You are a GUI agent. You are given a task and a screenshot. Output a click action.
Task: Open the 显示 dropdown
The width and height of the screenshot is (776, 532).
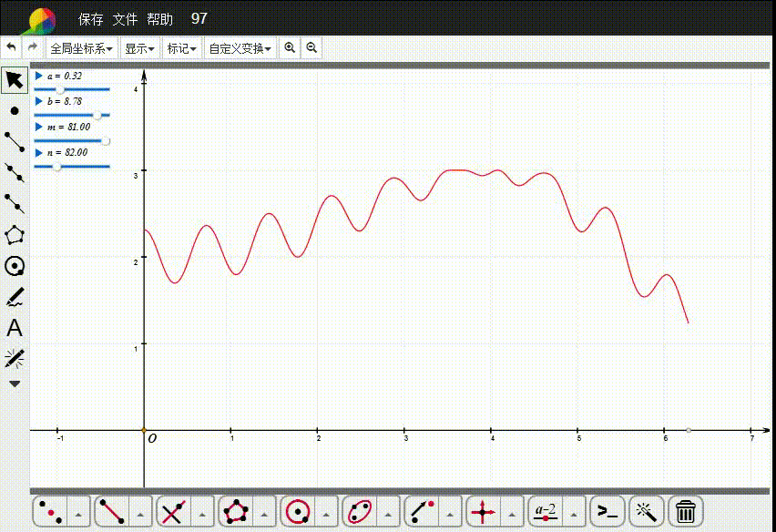pos(139,48)
